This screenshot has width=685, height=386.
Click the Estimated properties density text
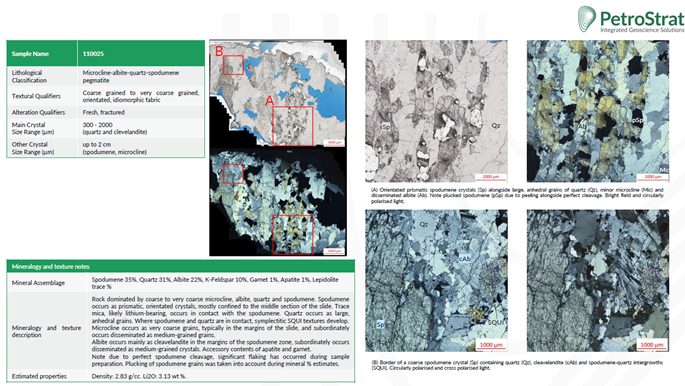coord(139,376)
